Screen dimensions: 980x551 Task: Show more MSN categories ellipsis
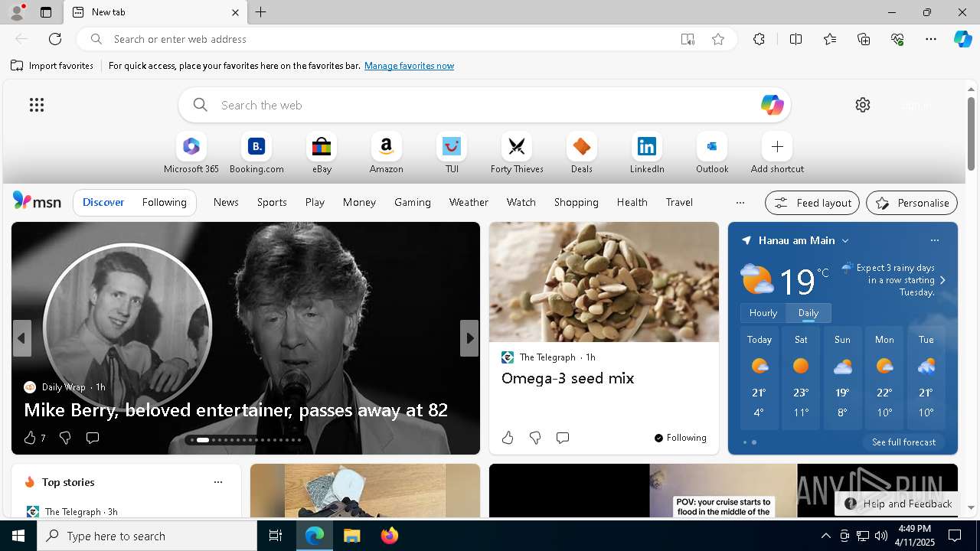coord(740,203)
